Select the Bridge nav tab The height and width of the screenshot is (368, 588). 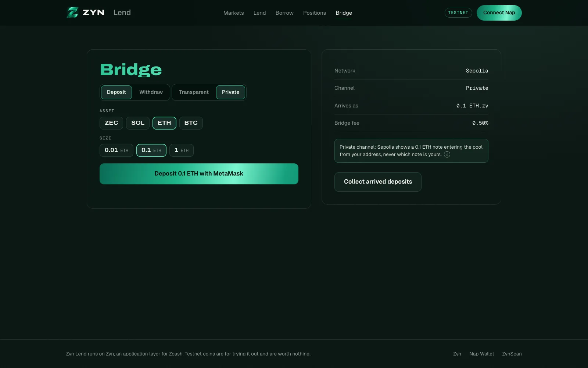[344, 13]
